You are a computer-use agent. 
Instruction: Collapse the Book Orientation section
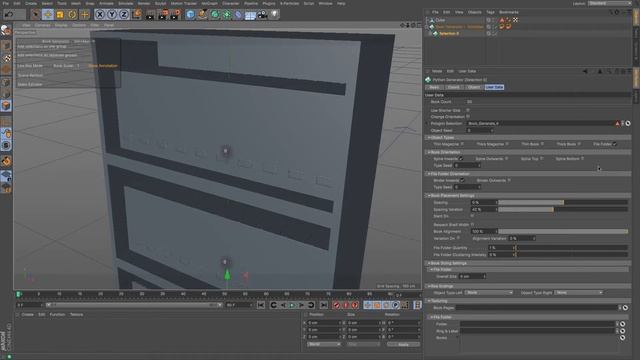click(429, 152)
